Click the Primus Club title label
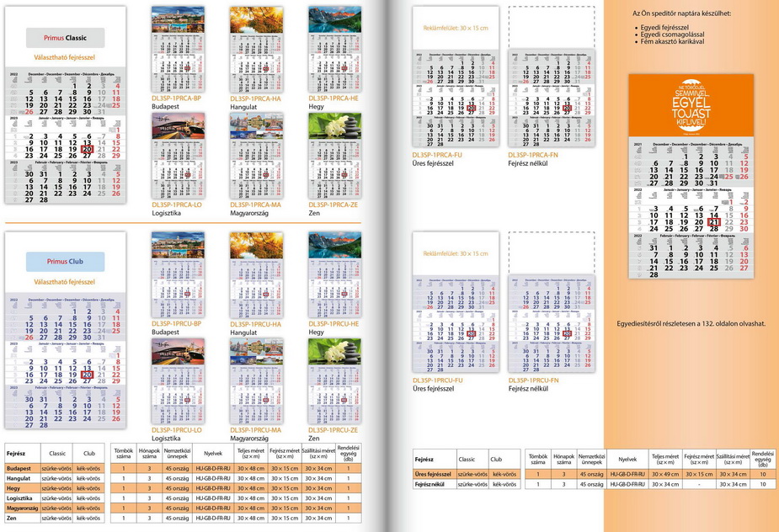Screen dimensions: 779x532 tap(65, 262)
